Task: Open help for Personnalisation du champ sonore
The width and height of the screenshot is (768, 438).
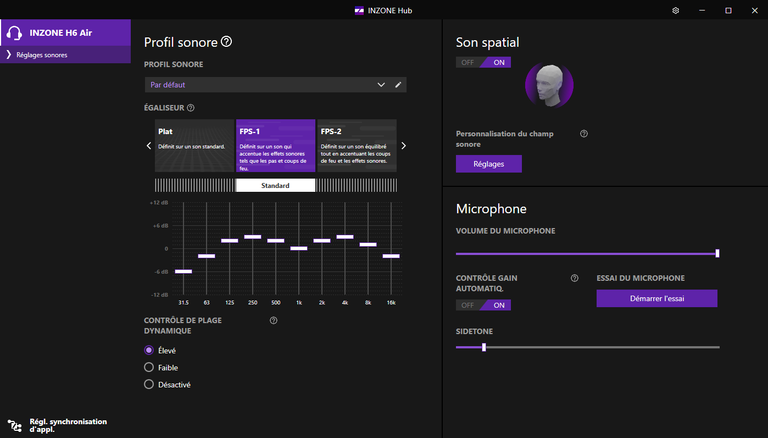Action: [x=584, y=134]
